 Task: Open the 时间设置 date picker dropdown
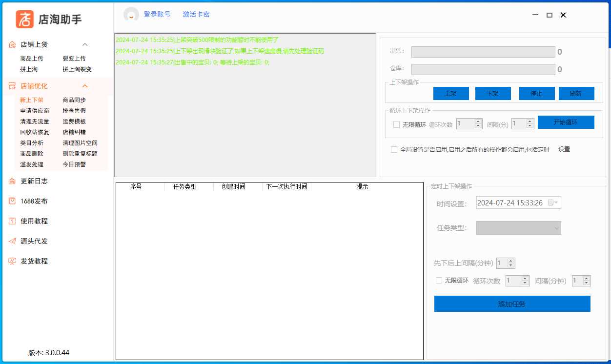pyautogui.click(x=553, y=203)
